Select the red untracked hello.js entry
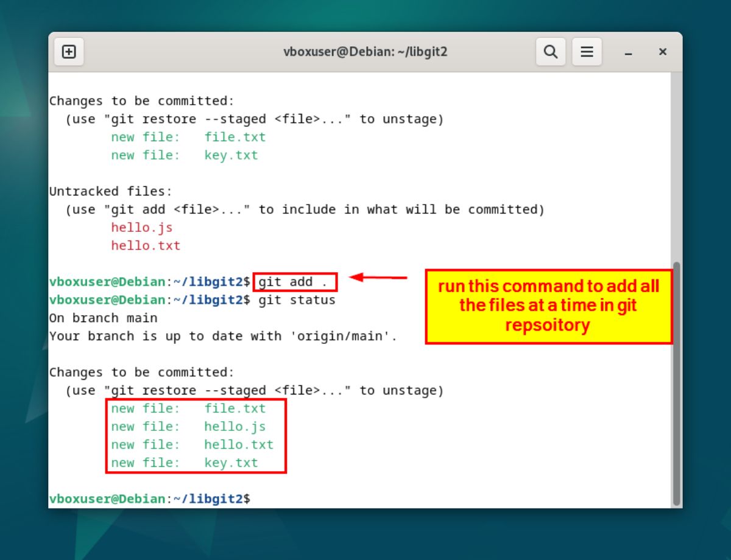This screenshot has height=560, width=731. click(141, 228)
